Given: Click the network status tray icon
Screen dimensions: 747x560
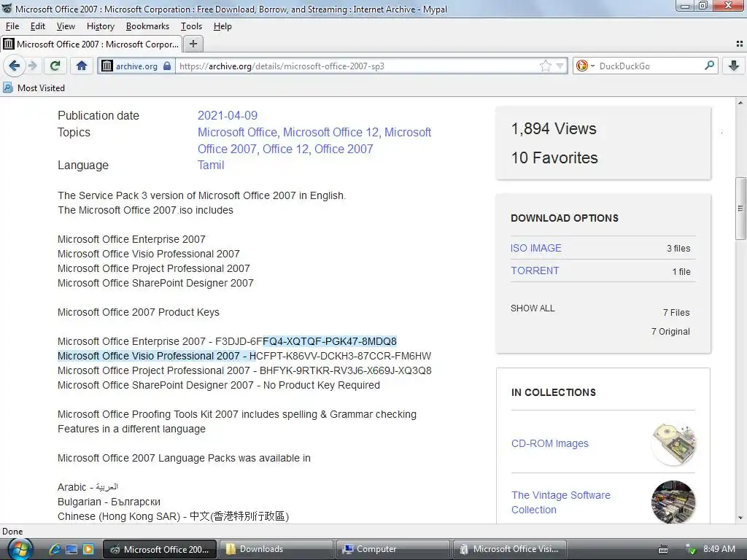Looking at the screenshot, I should [691, 550].
